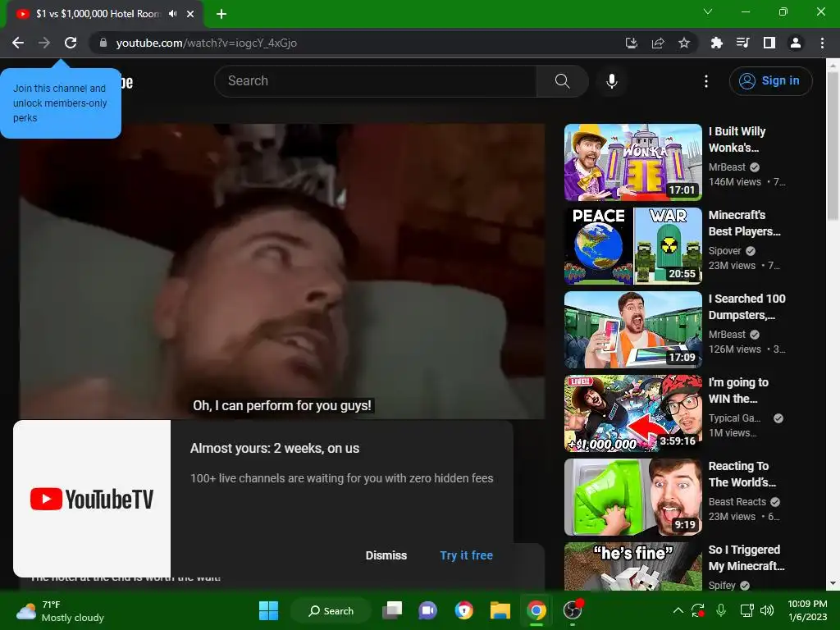840x630 pixels.
Task: Open I Searched 100 Dumpsters video title
Action: (746, 307)
